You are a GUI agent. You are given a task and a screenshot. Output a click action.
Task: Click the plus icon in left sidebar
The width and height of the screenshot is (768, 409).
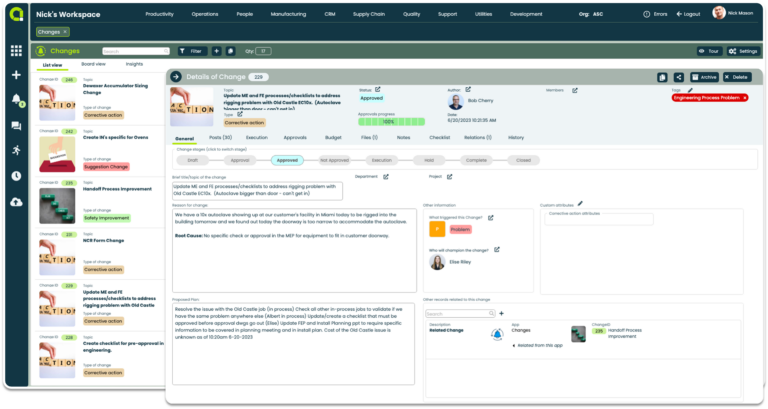tap(16, 75)
